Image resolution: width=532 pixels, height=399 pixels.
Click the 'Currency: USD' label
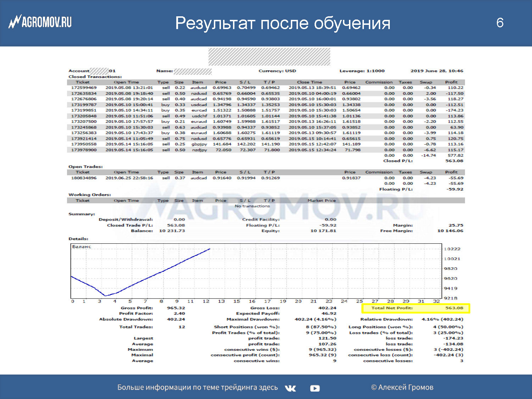coord(277,71)
